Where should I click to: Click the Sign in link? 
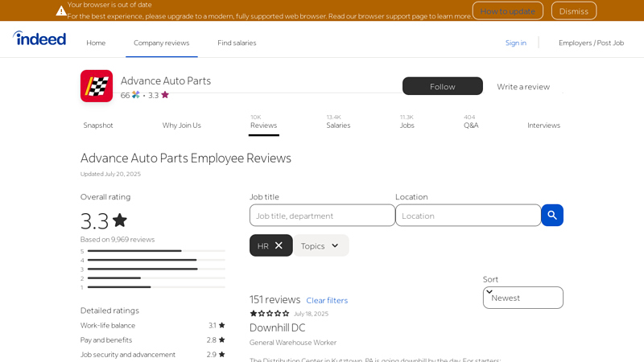coord(515,43)
